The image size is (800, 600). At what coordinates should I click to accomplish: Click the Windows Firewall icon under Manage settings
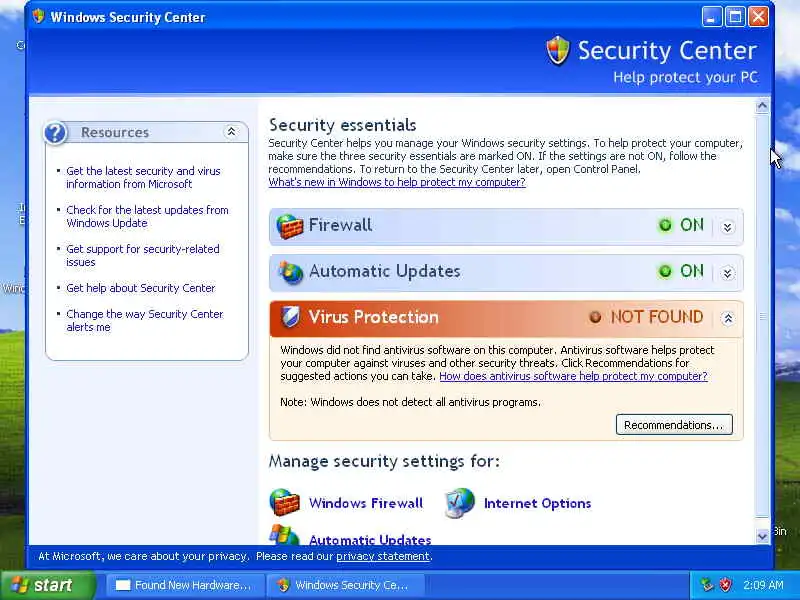(x=285, y=503)
